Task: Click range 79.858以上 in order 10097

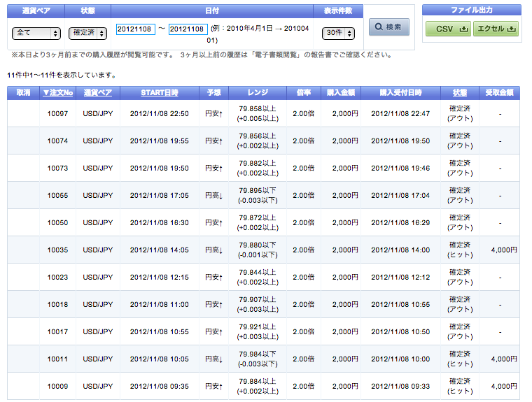Action: [258, 109]
